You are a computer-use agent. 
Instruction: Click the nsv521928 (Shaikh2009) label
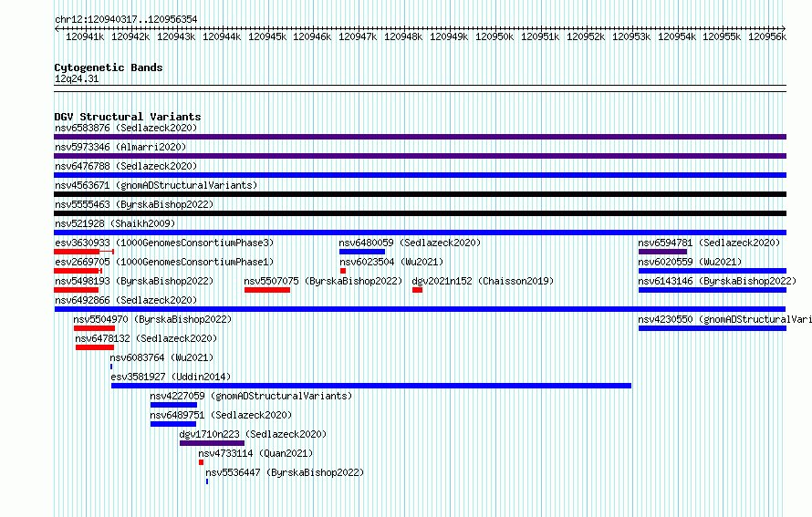coord(115,223)
